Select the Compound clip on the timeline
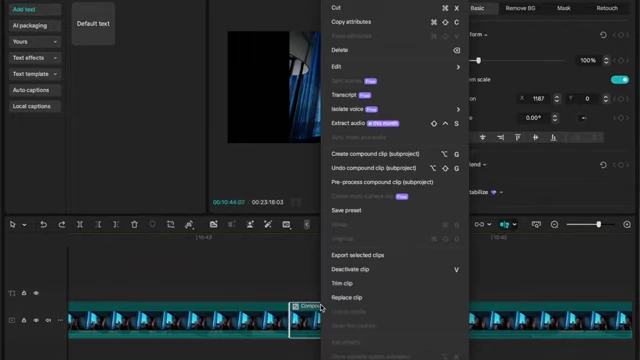The height and width of the screenshot is (360, 640). click(304, 320)
